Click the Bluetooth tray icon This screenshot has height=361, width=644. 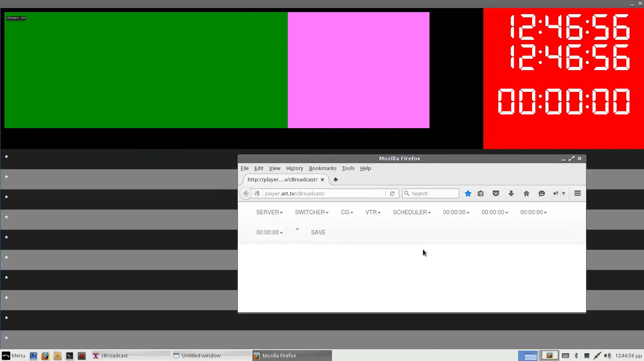576,356
